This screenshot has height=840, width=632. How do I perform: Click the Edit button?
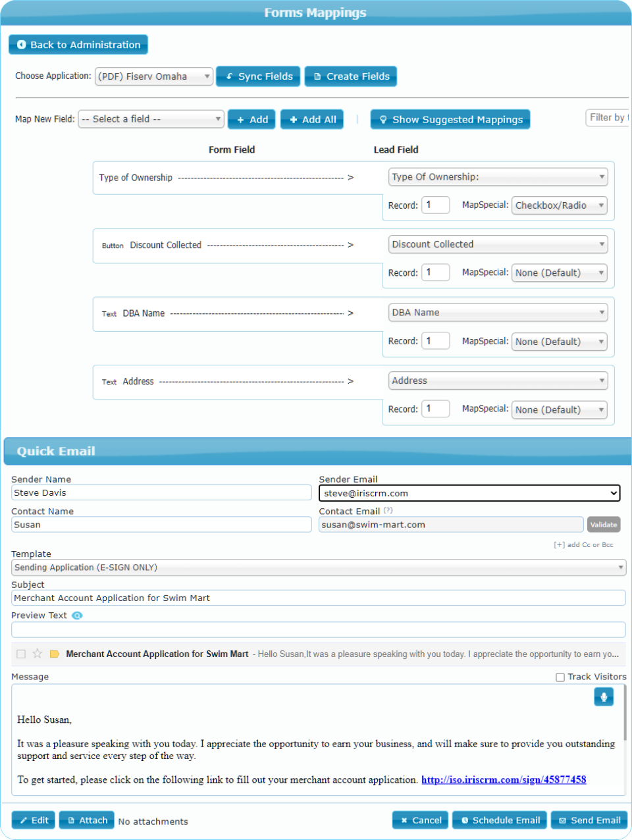pos(33,820)
